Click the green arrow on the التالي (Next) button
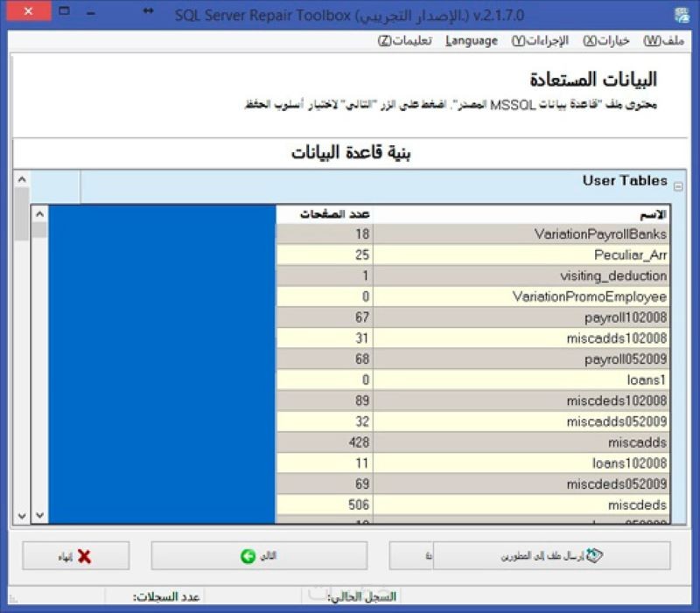The width and height of the screenshot is (700, 613). (x=248, y=556)
